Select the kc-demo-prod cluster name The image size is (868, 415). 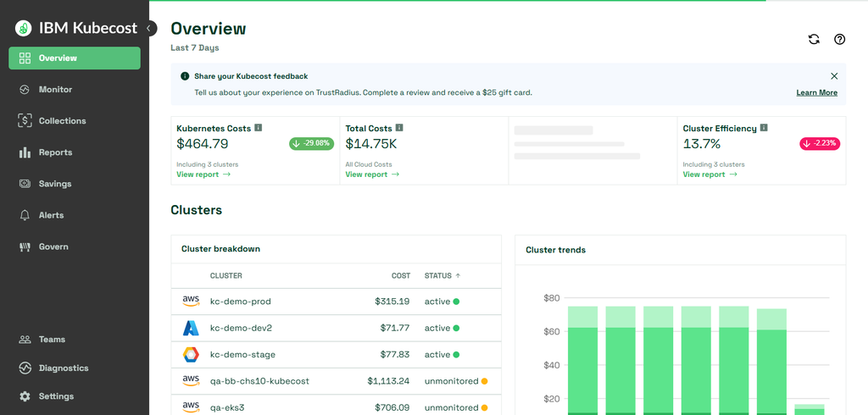tap(240, 302)
